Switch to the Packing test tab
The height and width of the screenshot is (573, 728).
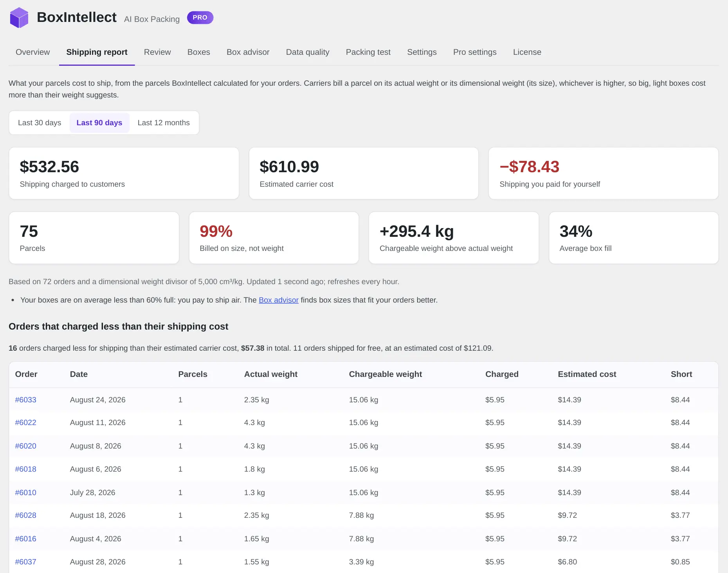368,52
